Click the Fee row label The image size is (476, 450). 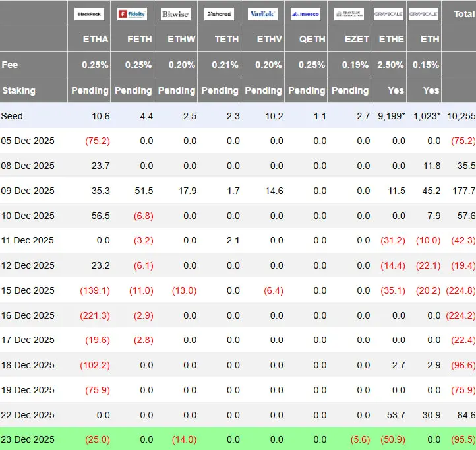tap(9, 65)
